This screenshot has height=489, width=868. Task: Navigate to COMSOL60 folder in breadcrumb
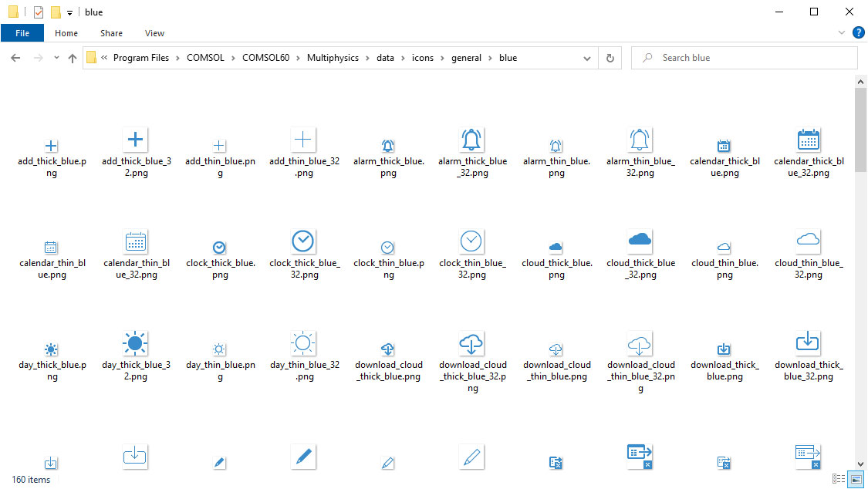point(265,58)
